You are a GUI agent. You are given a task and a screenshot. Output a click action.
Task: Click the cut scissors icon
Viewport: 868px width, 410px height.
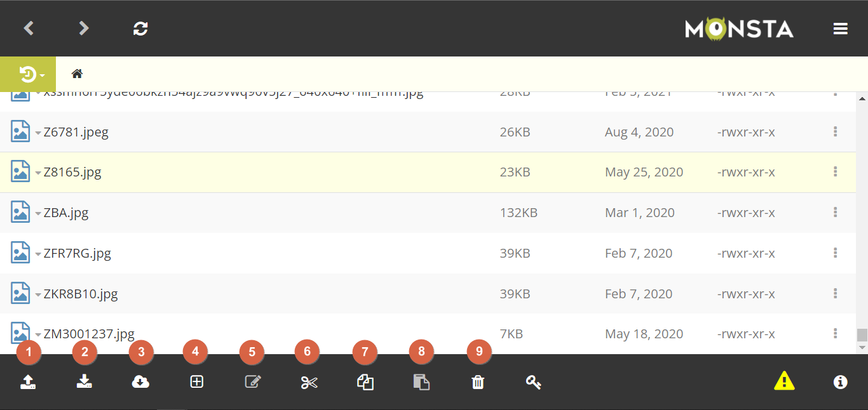point(309,382)
